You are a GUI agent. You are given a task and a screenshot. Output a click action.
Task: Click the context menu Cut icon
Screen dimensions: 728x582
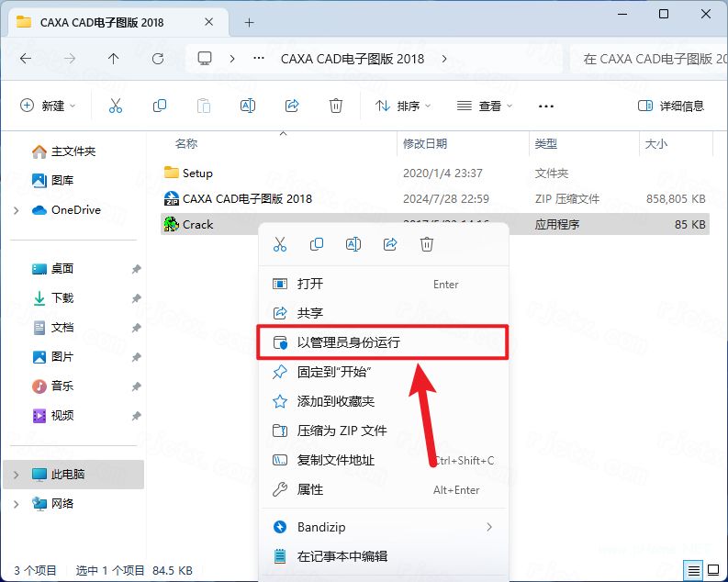[280, 244]
